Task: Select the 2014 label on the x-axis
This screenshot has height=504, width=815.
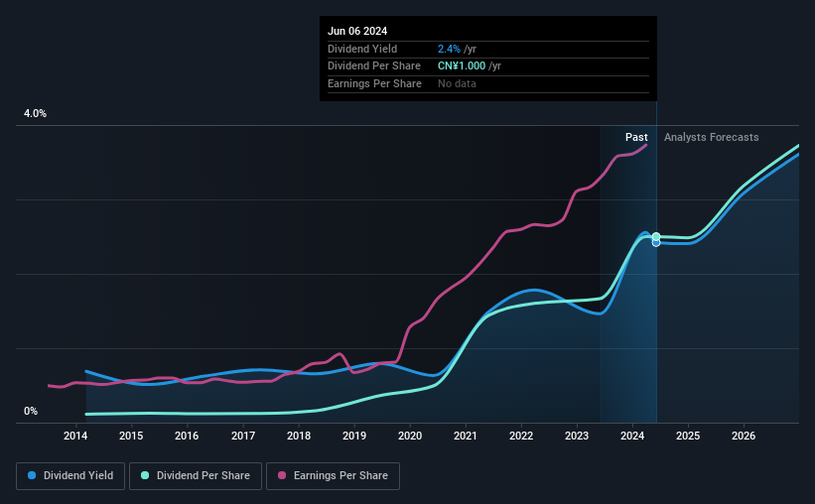Action: point(75,436)
